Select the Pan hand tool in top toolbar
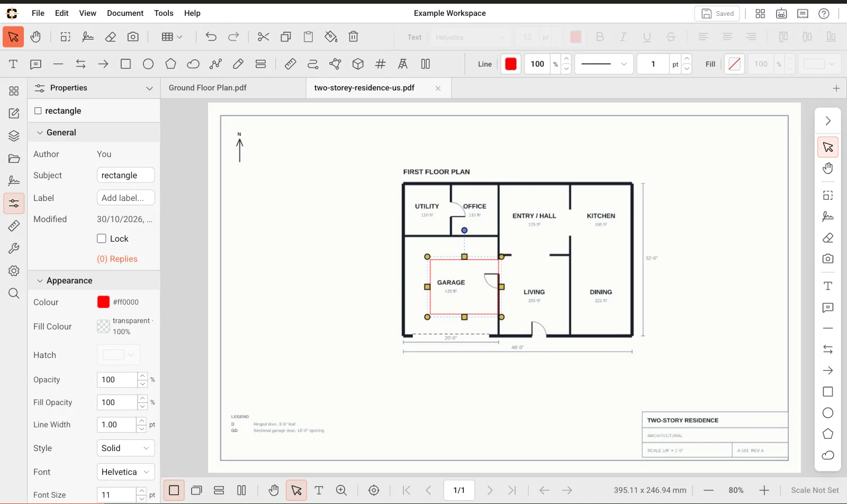Viewport: 847px width, 504px height. [x=35, y=37]
